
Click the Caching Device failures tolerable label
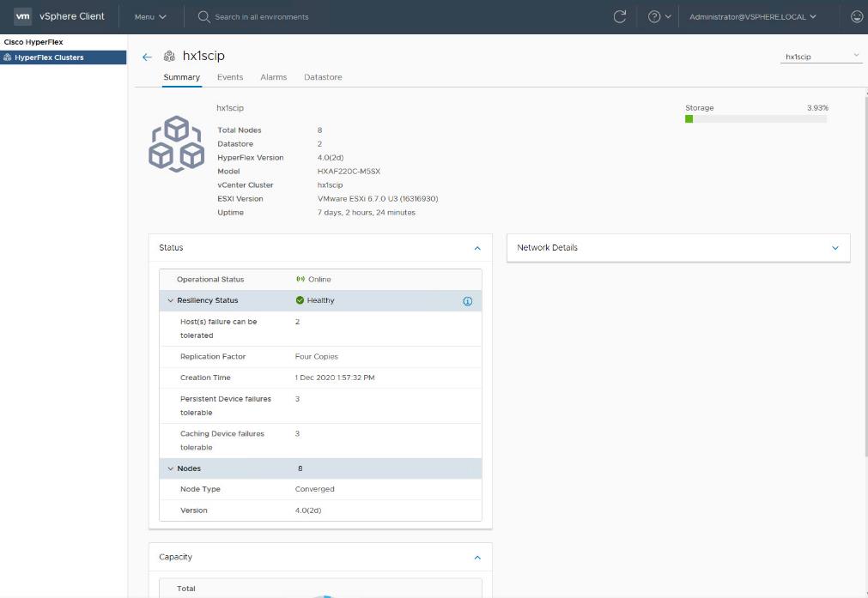(x=222, y=440)
